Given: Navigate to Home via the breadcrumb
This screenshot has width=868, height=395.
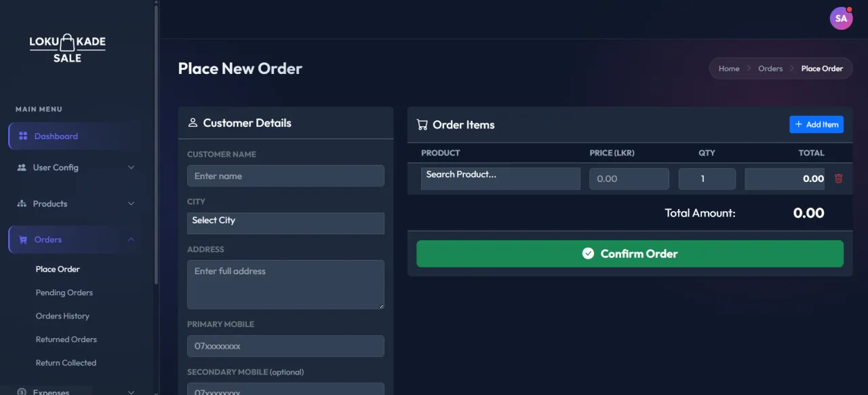Looking at the screenshot, I should [x=729, y=69].
